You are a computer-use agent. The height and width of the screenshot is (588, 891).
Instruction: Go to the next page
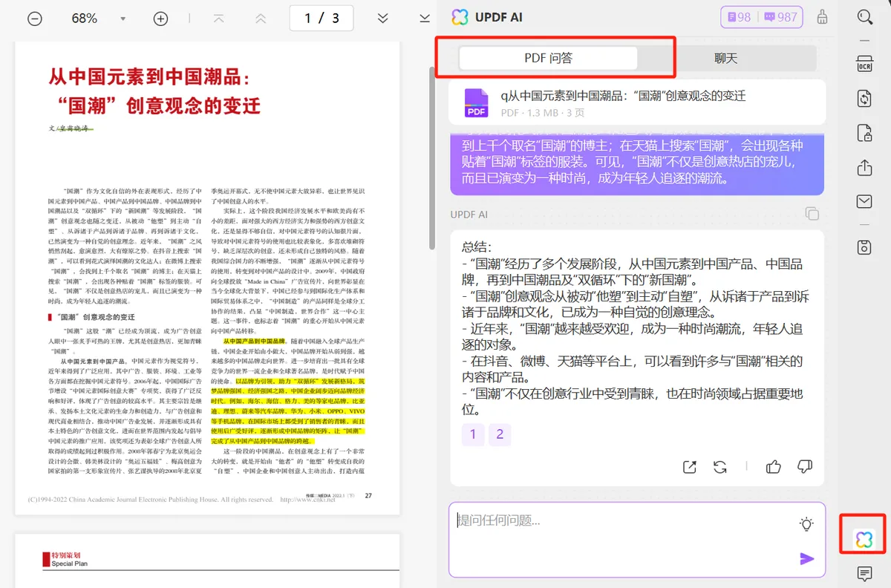(x=383, y=18)
